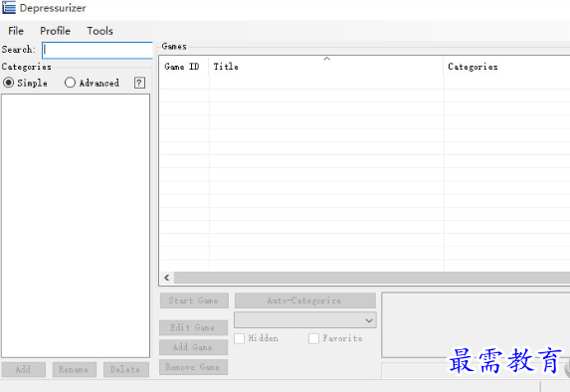
Task: Focus the Search text field
Action: click(x=97, y=50)
